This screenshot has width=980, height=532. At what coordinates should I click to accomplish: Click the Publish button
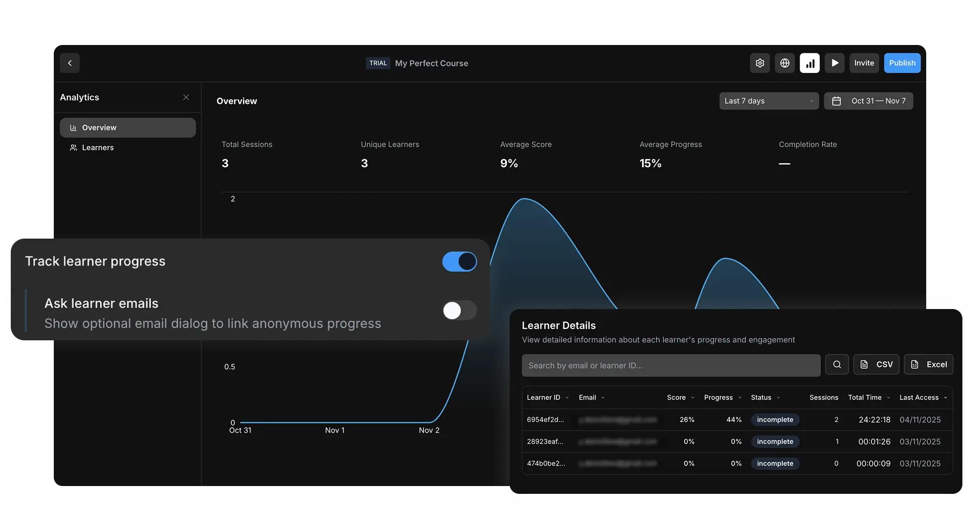tap(902, 63)
